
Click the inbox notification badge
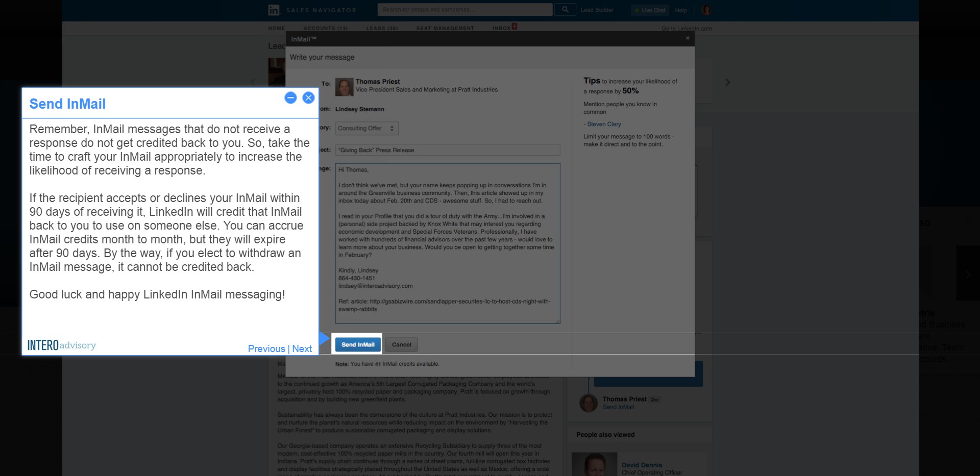[514, 26]
